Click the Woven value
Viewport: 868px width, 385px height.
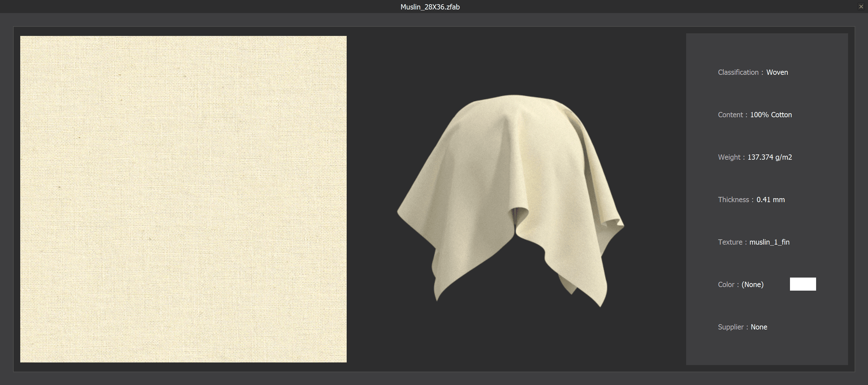coord(777,72)
